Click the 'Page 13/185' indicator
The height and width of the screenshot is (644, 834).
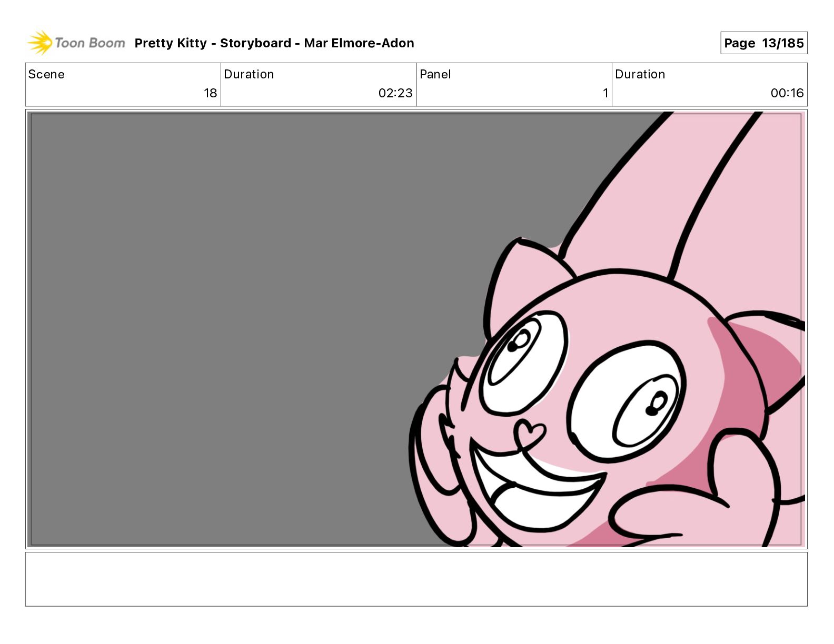click(763, 43)
